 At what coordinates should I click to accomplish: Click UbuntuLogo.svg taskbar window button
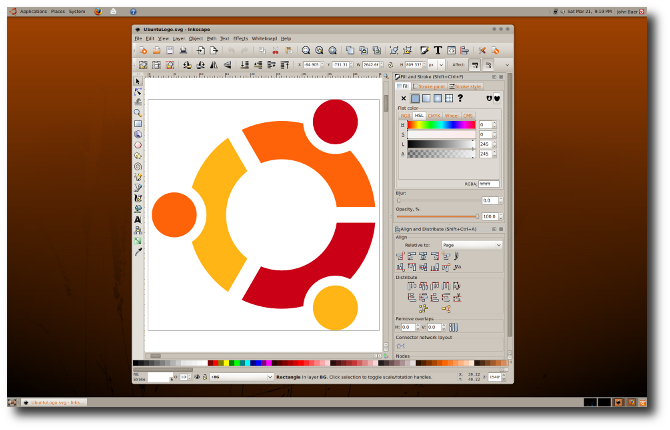(x=55, y=402)
